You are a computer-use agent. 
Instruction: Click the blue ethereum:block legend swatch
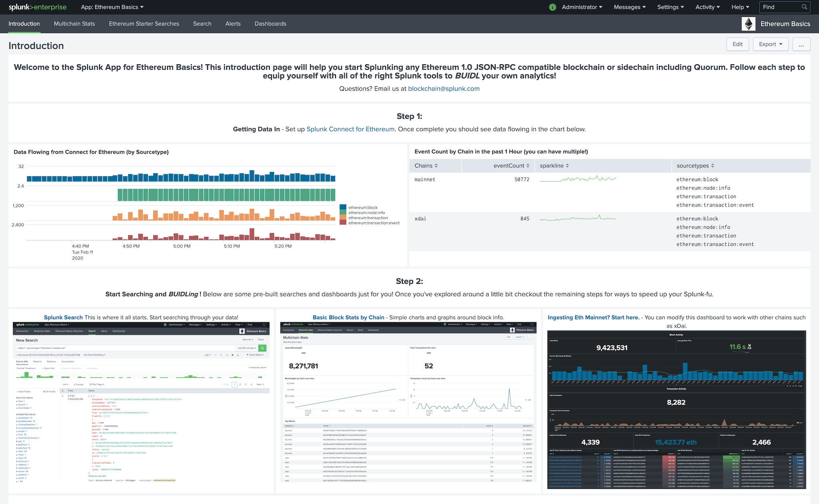pyautogui.click(x=343, y=207)
